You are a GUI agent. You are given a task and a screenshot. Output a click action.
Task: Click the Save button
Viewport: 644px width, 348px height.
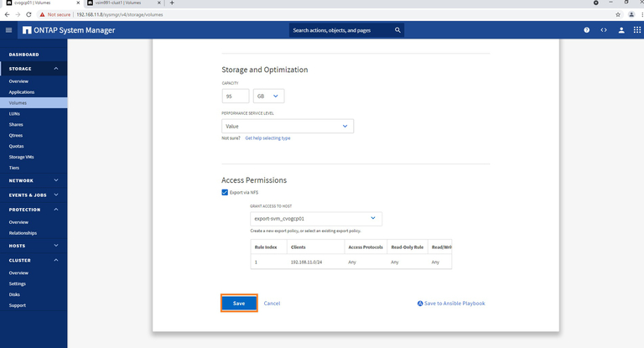coord(239,303)
